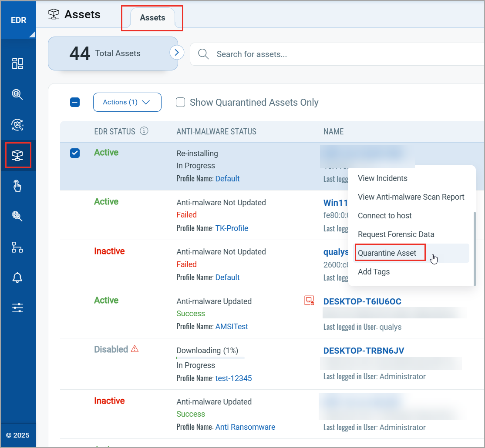Open the EDR Status info tooltip icon
The height and width of the screenshot is (448, 485).
144,131
